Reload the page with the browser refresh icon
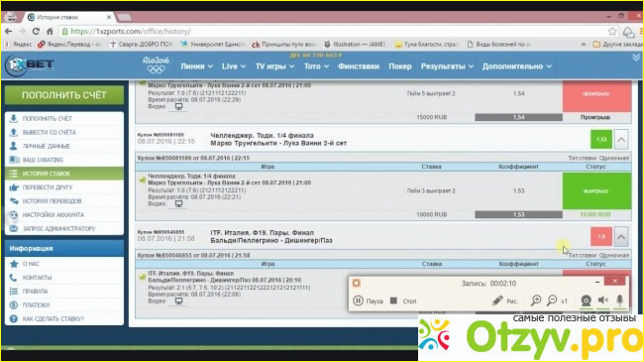The image size is (644, 362). click(36, 32)
